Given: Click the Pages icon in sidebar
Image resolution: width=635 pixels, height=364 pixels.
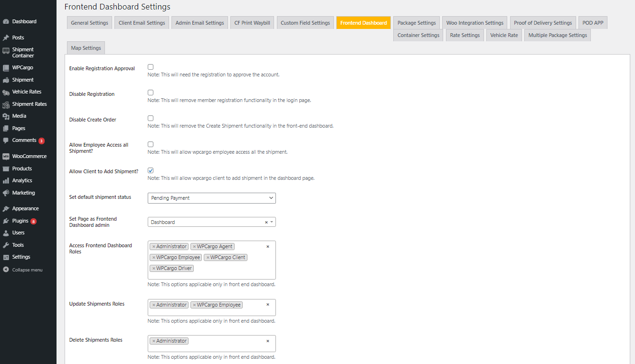Looking at the screenshot, I should point(6,129).
